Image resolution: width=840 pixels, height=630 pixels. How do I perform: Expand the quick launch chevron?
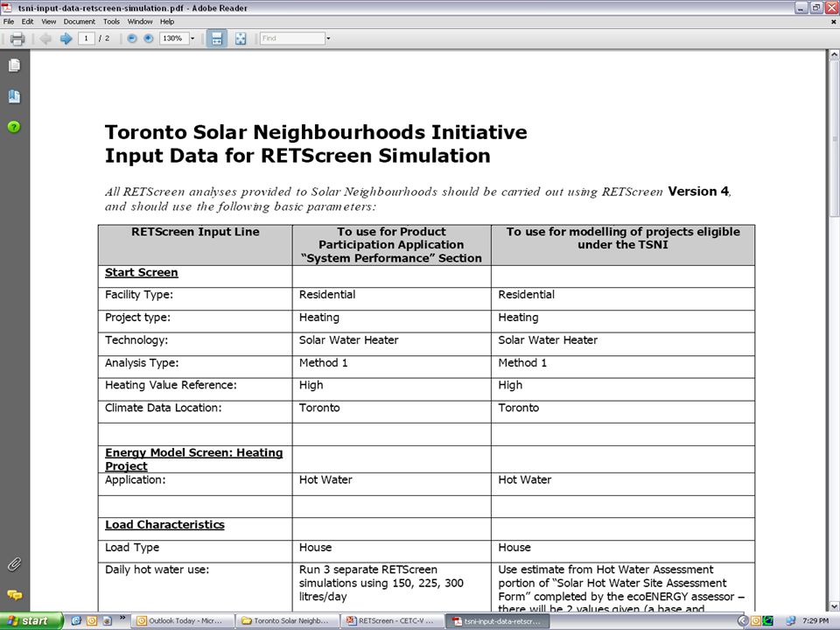122,618
